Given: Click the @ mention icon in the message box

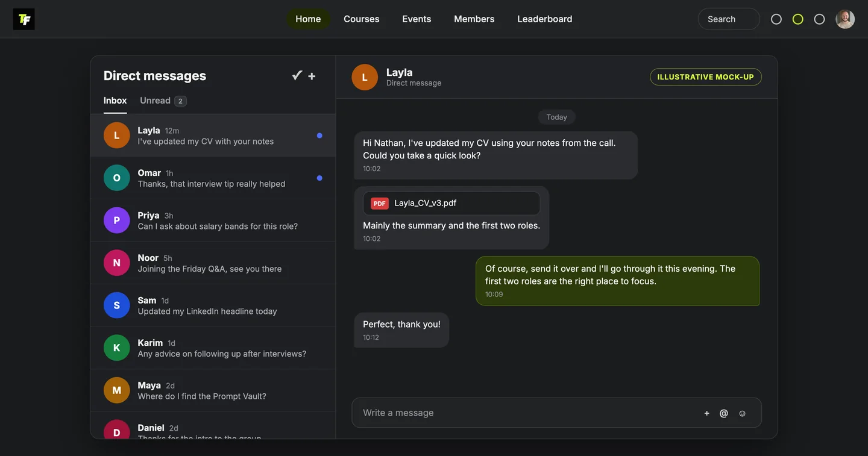Looking at the screenshot, I should (724, 413).
